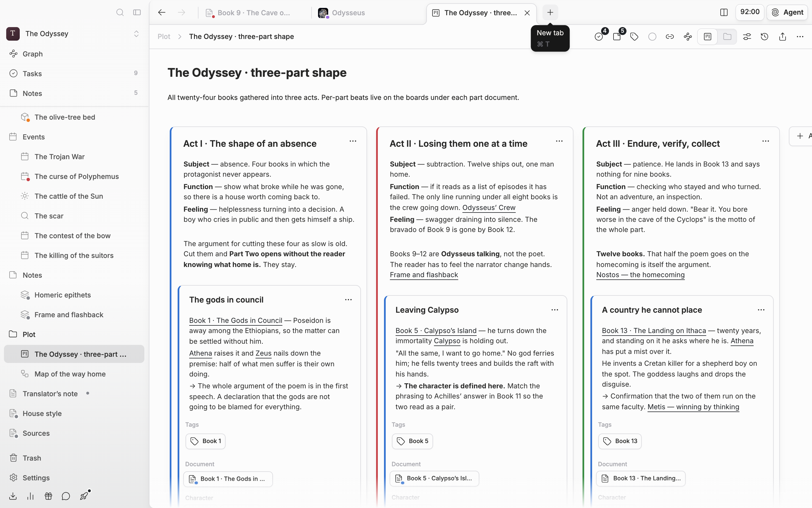Open Act I card options menu
Viewport: 812px width, 508px height.
tap(353, 141)
